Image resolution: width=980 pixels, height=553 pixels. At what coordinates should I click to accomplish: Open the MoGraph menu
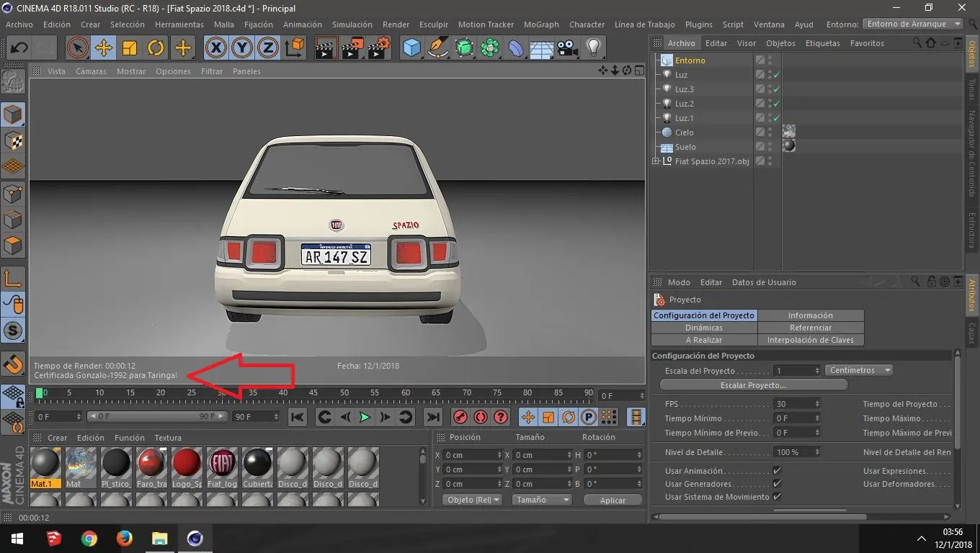541,24
